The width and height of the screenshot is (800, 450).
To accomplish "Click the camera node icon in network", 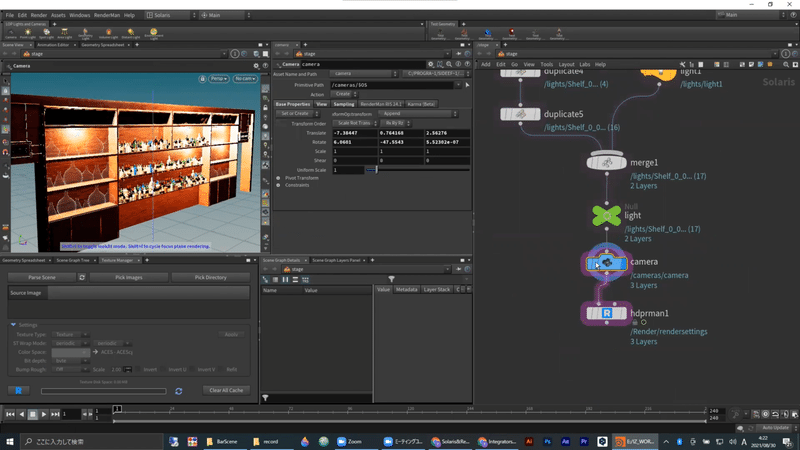I will pos(606,263).
